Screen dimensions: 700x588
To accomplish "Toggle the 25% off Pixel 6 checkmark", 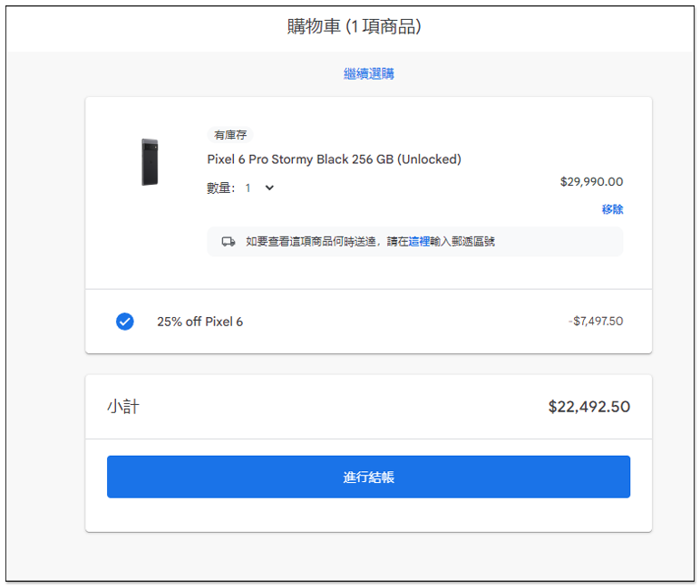I will point(125,322).
